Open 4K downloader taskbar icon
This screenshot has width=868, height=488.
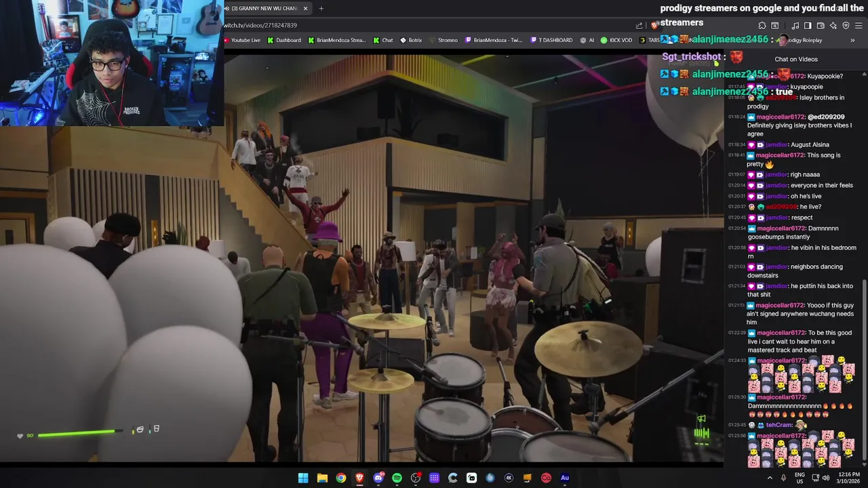click(509, 478)
